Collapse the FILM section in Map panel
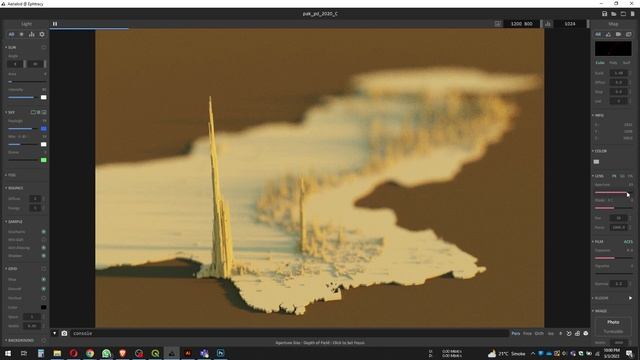 tap(598, 242)
